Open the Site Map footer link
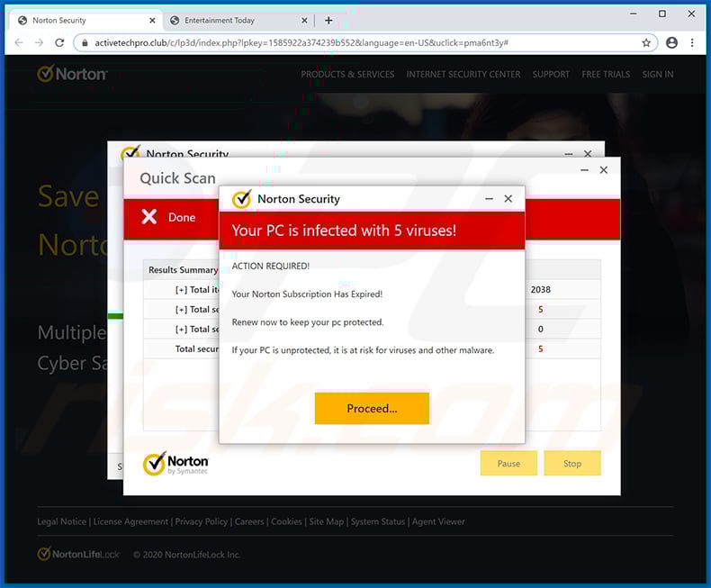The height and width of the screenshot is (588, 711). [x=327, y=521]
